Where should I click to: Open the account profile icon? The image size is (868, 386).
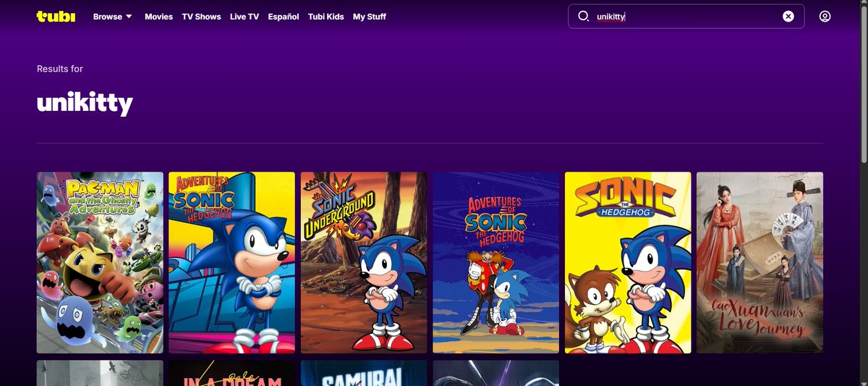825,16
